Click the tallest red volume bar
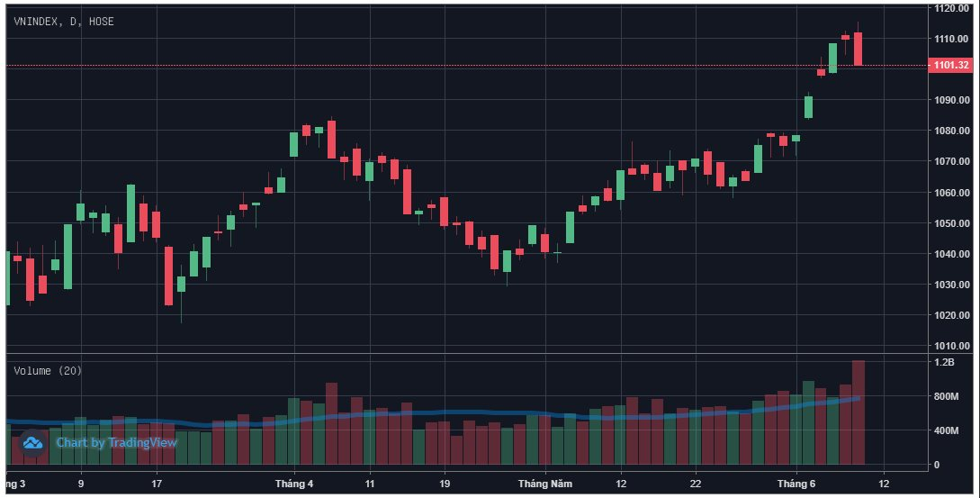Screen dimensions: 980x498 [859, 412]
